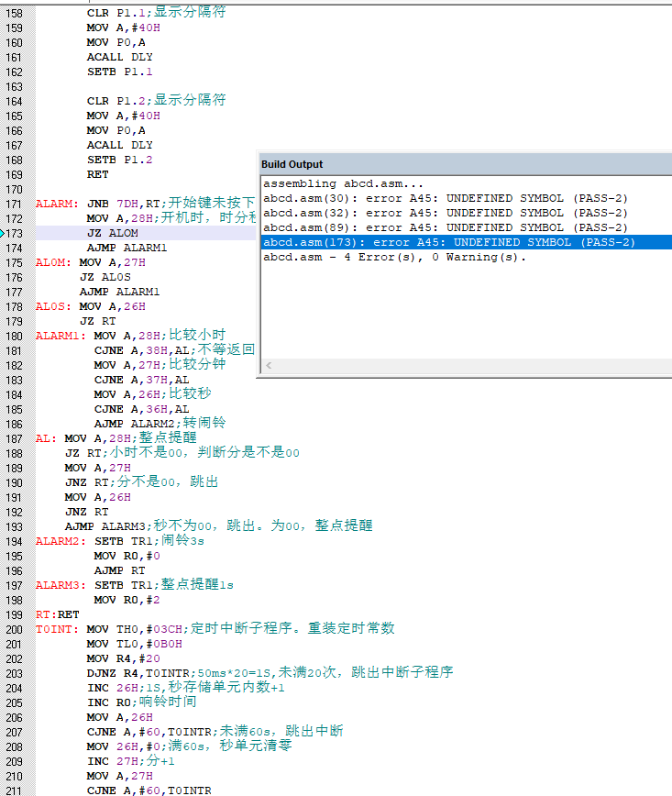This screenshot has height=796, width=672.
Task: Click the RT:RET line
Action: point(58,614)
